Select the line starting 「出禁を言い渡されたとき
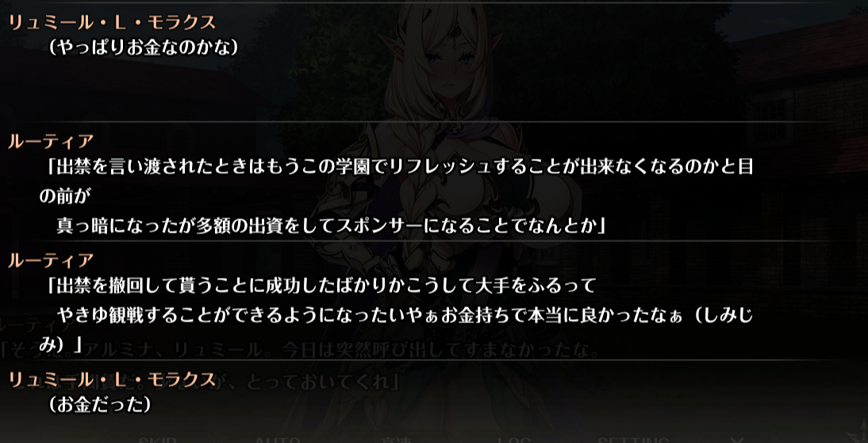 click(x=400, y=167)
